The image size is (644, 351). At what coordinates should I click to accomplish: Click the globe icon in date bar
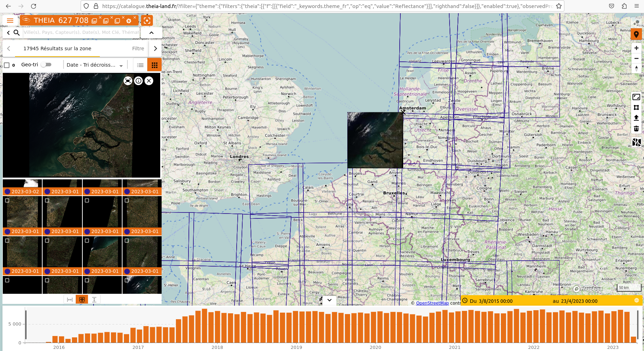tap(636, 300)
